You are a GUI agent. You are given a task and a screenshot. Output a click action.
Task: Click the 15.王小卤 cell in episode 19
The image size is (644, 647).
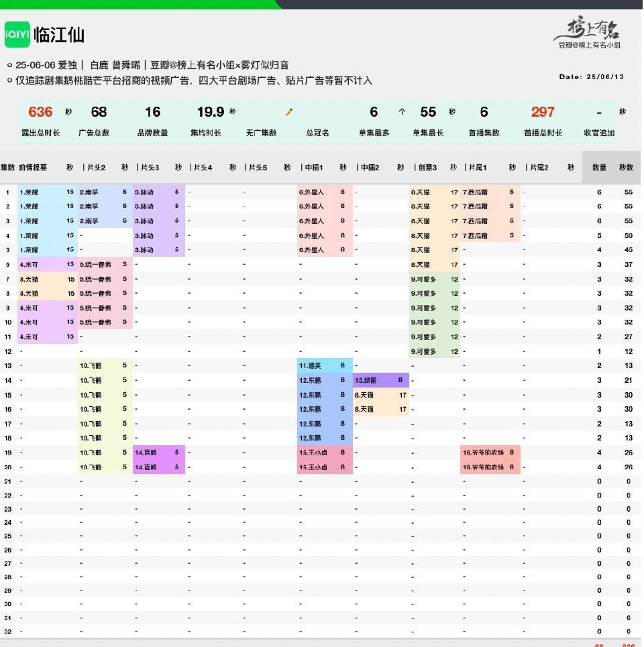(x=325, y=453)
